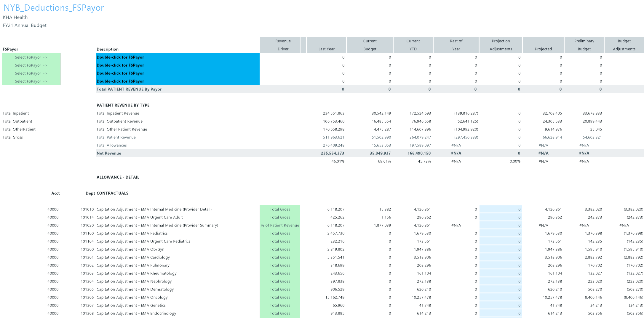Click the Total PATIENT REVENUE By Payor row label

point(129,89)
